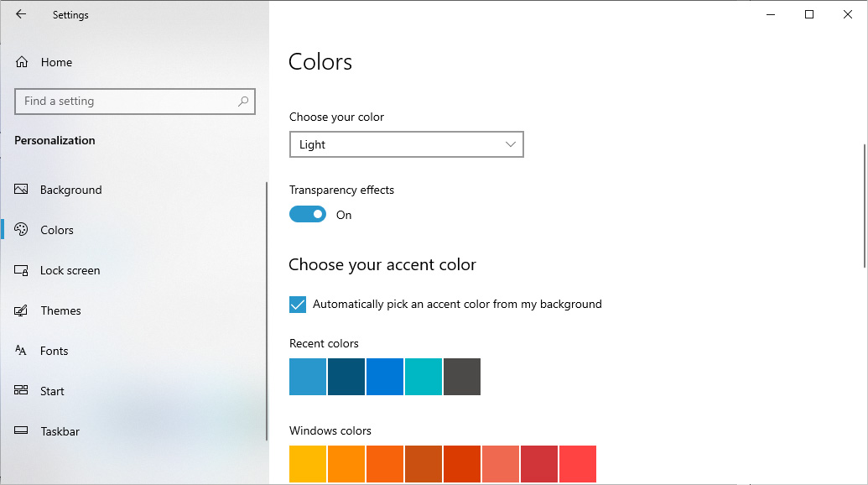The image size is (868, 485).
Task: Click the search magnifier in Find a setting
Action: [242, 101]
